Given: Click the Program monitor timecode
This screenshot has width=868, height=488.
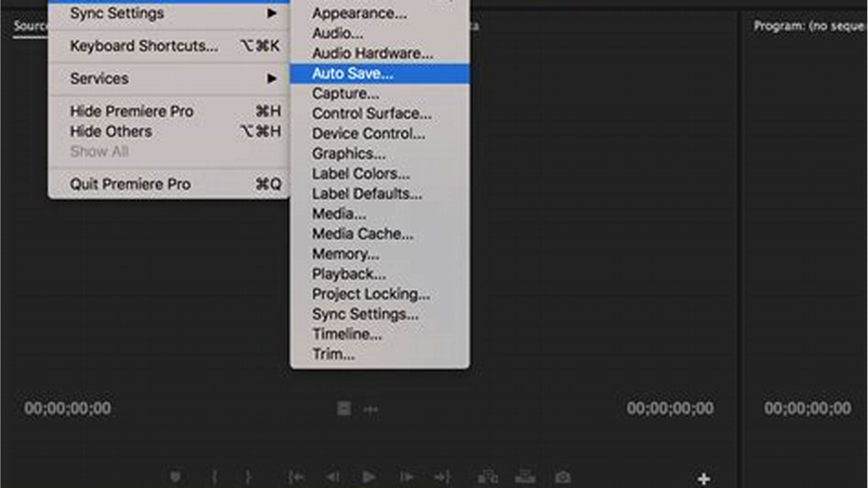Looking at the screenshot, I should tap(808, 408).
